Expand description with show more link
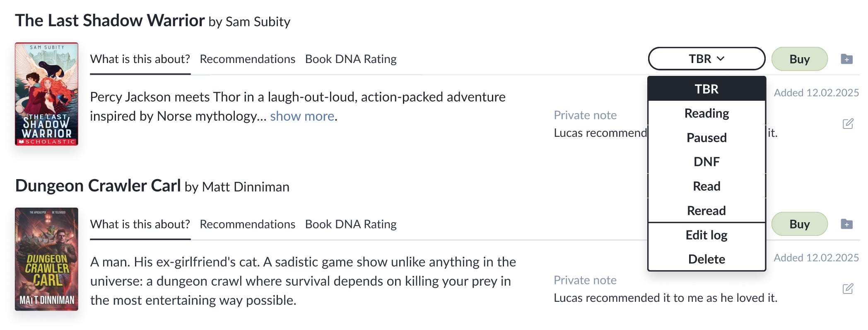Viewport: 868px width, 330px height. pyautogui.click(x=302, y=116)
